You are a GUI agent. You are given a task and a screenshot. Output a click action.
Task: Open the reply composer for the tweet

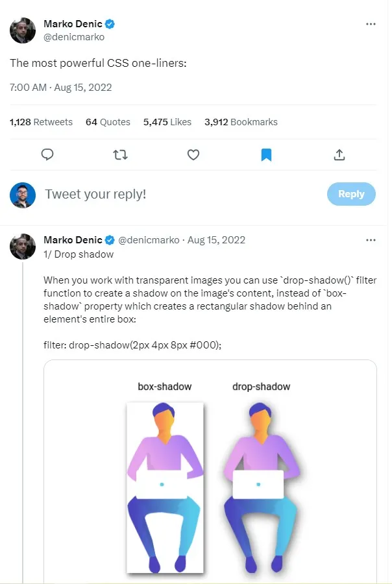[47, 154]
